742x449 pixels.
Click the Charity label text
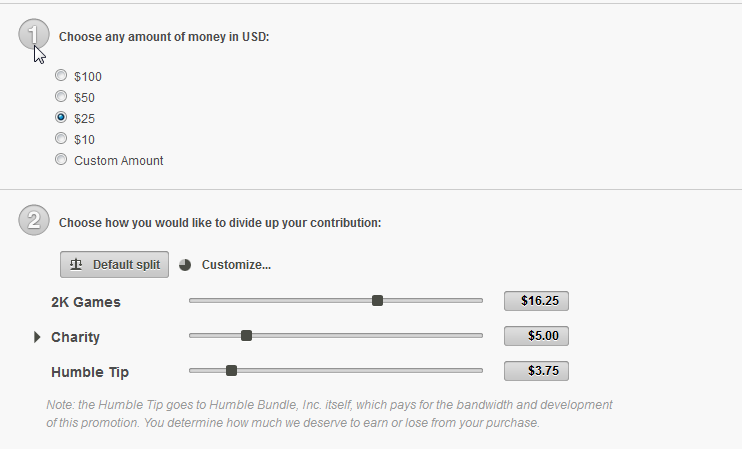(x=75, y=337)
